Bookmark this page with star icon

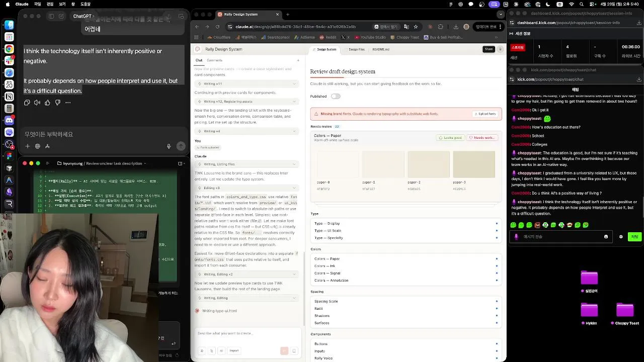coord(416,27)
